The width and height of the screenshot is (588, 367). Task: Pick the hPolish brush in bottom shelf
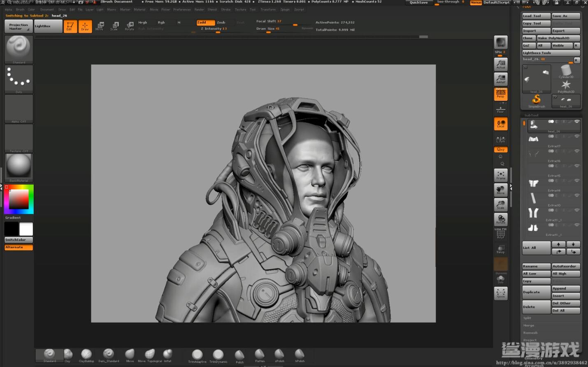[x=300, y=356]
